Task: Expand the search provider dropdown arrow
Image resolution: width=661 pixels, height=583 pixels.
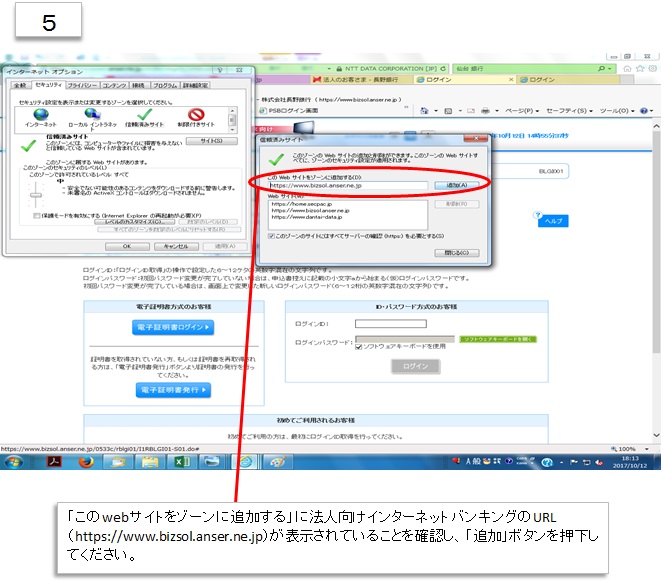Action: tap(610, 68)
